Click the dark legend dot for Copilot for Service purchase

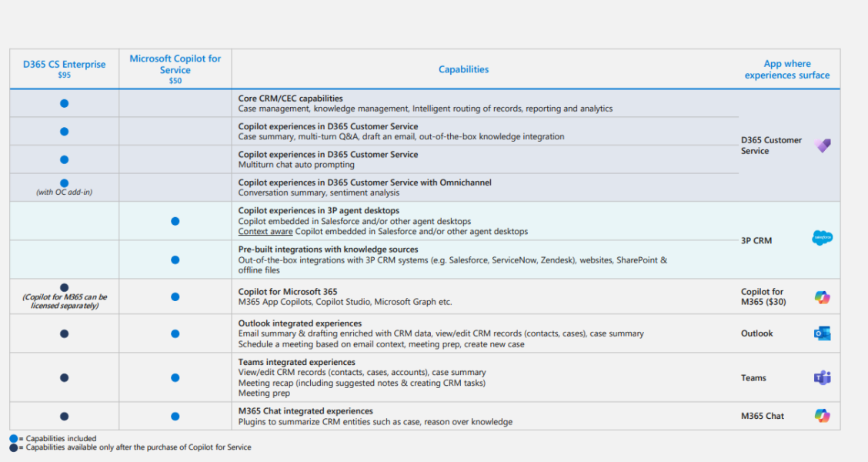[14, 447]
